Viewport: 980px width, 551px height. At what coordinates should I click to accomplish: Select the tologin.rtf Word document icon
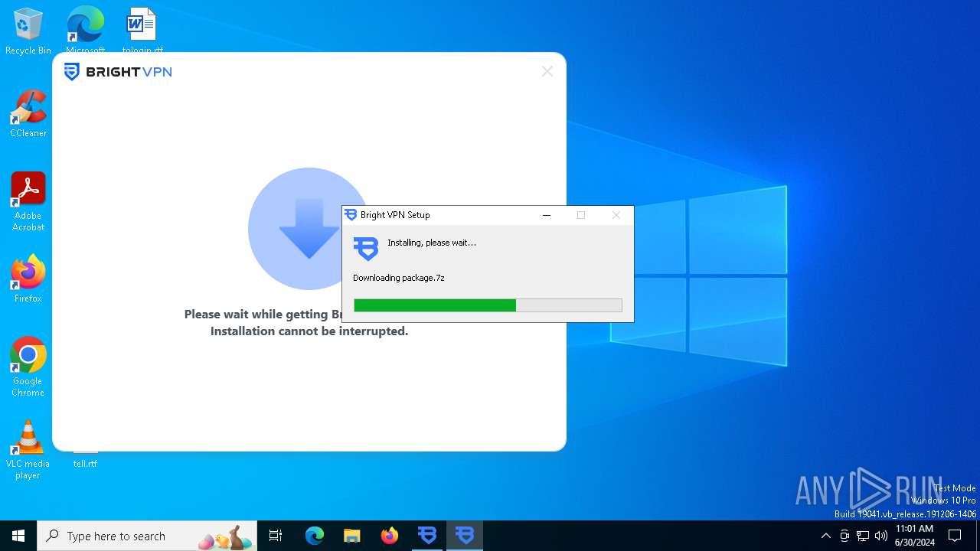point(142,29)
